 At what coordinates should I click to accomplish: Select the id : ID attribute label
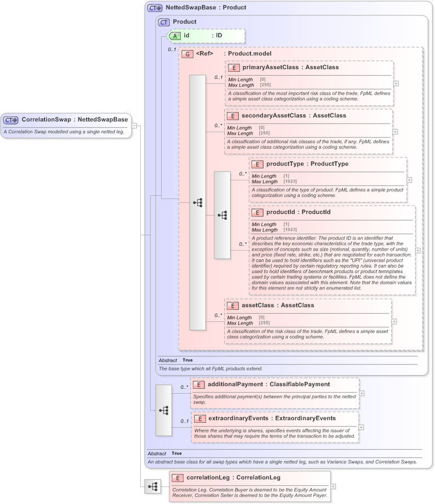click(203, 35)
